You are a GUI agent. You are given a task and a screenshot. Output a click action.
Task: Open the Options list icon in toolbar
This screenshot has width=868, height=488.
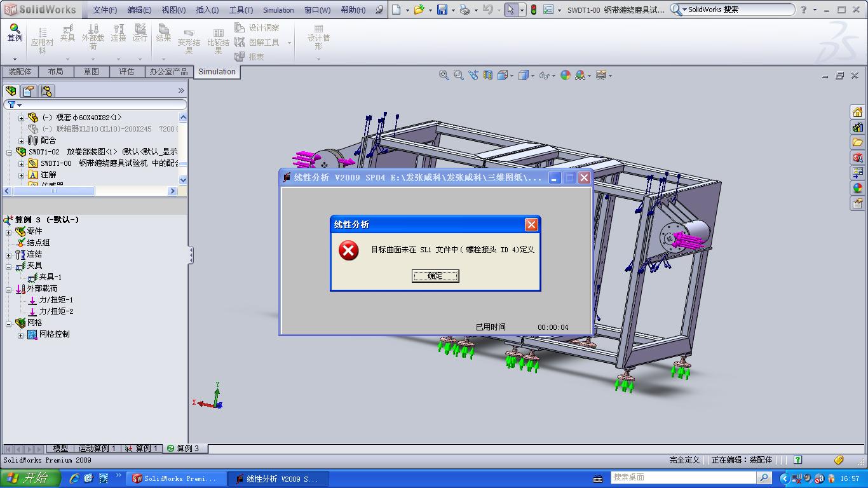pos(548,10)
